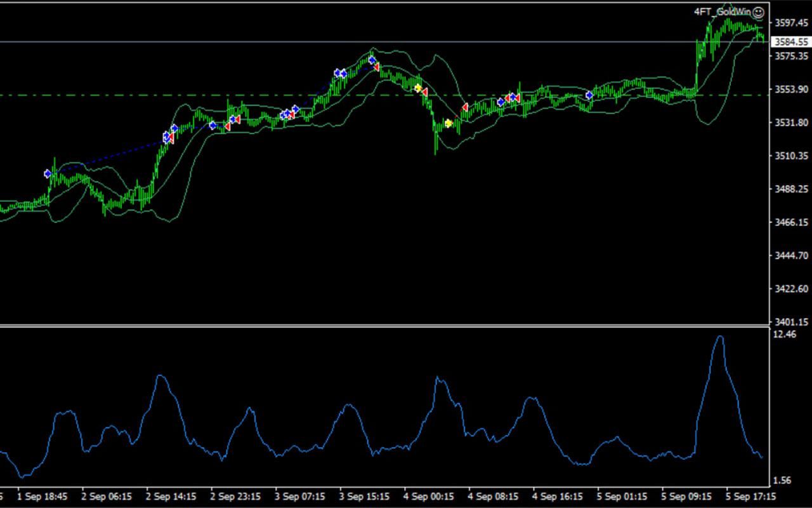Click the yellow exit marker near 4 Sep 00:15
The width and height of the screenshot is (812, 508).
[418, 88]
